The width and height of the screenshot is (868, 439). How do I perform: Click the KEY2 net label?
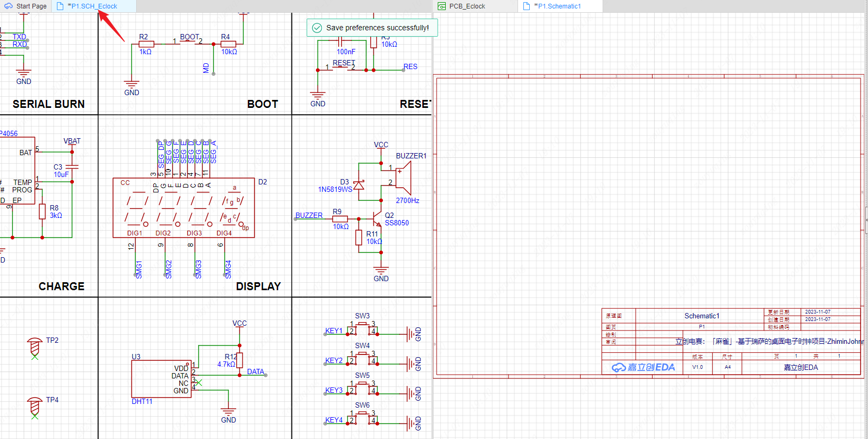tap(334, 360)
